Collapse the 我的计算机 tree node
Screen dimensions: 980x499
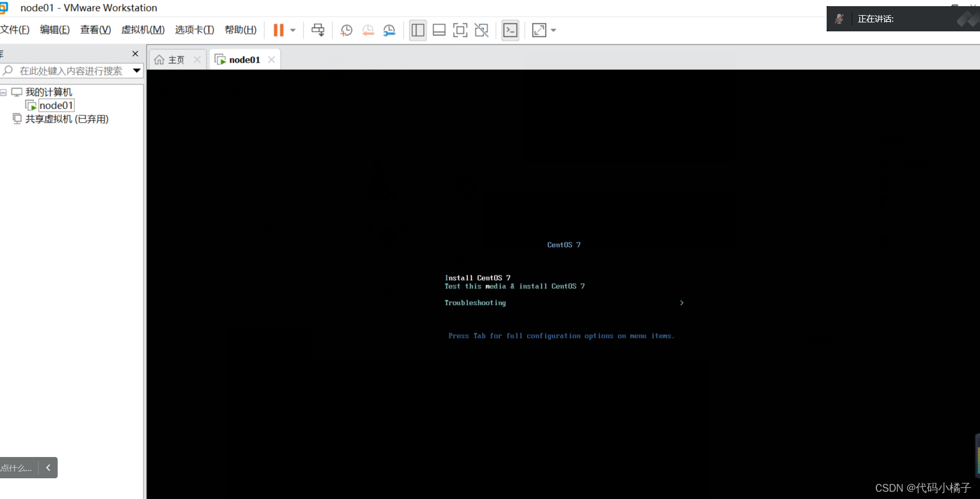(3, 92)
